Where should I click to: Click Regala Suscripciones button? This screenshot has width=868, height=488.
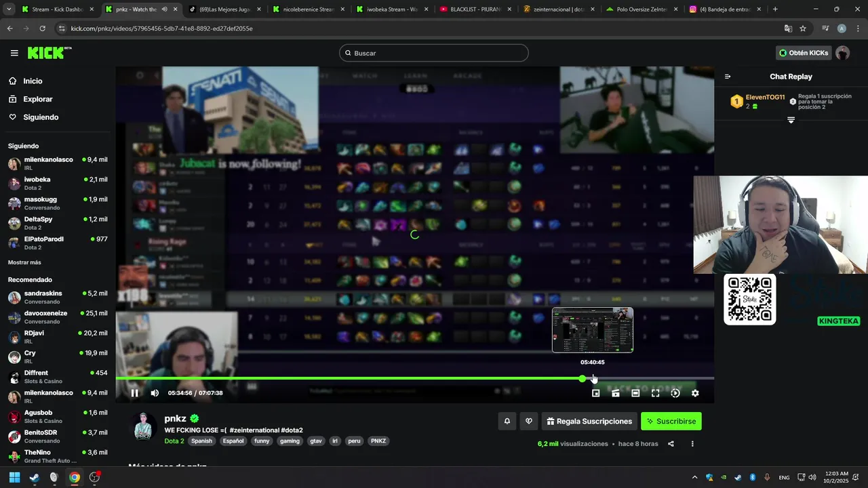589,421
